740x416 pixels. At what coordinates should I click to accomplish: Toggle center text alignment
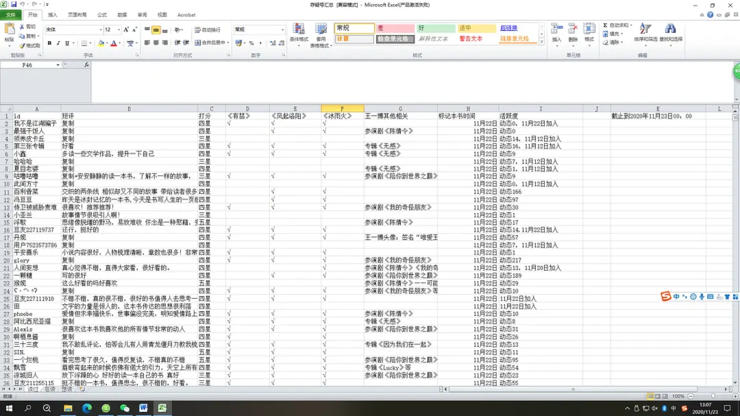pos(156,43)
